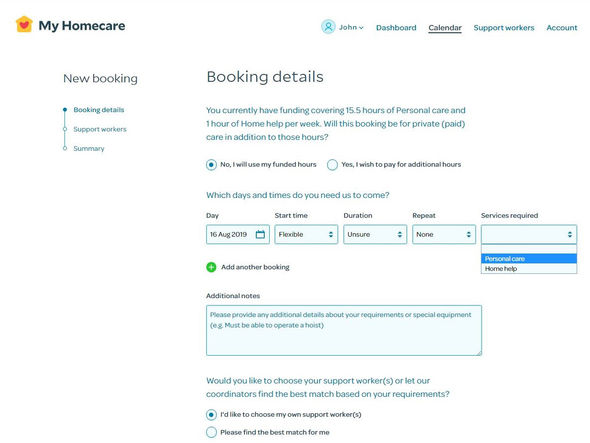Viewport: 590px width, 443px height.
Task: Choose Personal care from services list
Action: [529, 259]
